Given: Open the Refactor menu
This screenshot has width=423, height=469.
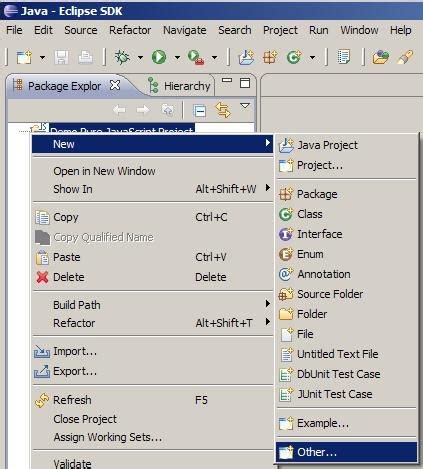Looking at the screenshot, I should tap(130, 30).
